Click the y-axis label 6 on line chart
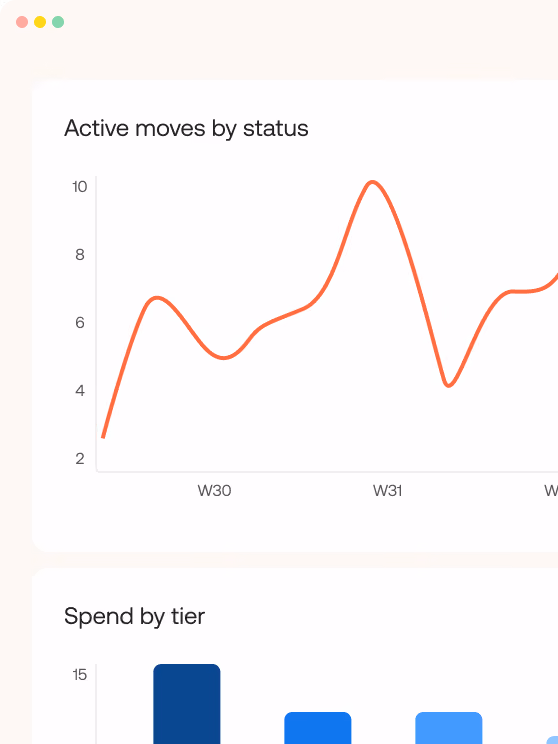558x744 pixels. pyautogui.click(x=80, y=323)
